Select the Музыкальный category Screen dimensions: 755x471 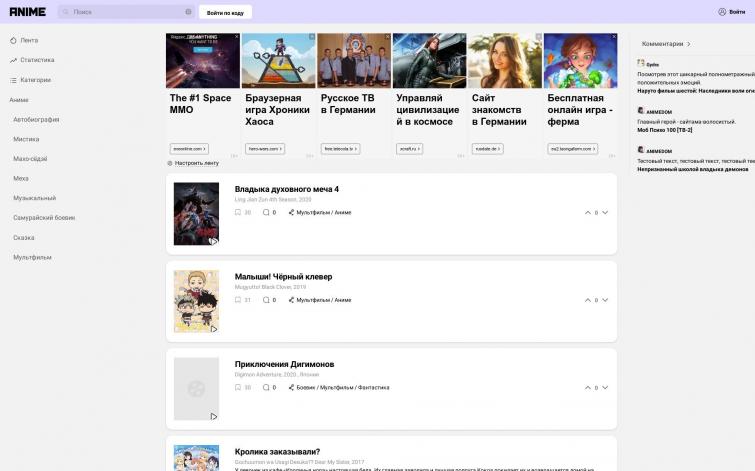(35, 198)
